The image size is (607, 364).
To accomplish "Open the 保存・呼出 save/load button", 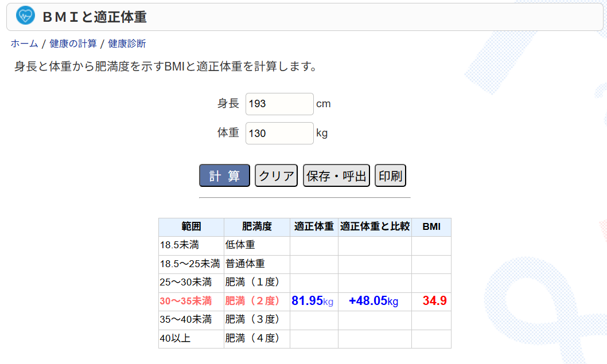I will [336, 175].
